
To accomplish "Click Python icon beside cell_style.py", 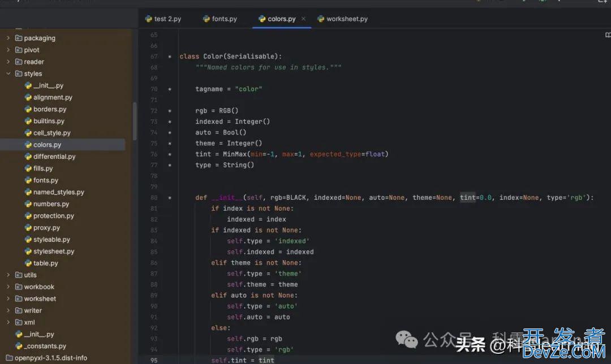I will pos(28,133).
